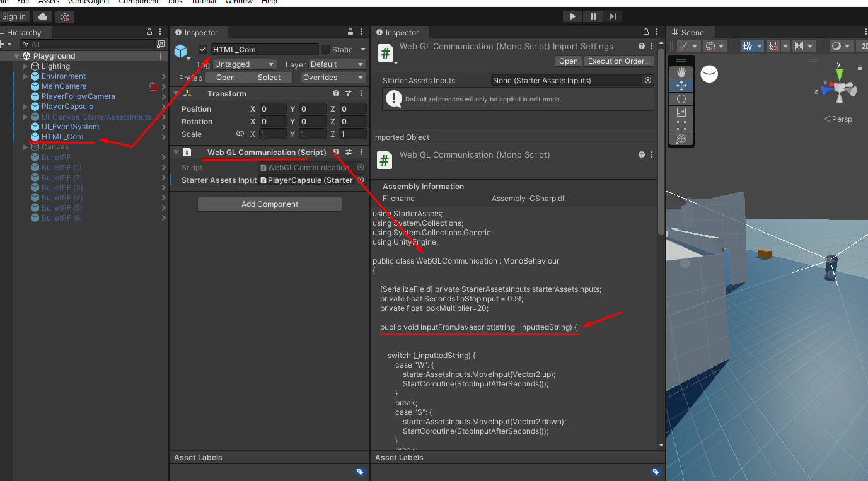868x481 pixels.
Task: Select the Scale tool
Action: (681, 112)
